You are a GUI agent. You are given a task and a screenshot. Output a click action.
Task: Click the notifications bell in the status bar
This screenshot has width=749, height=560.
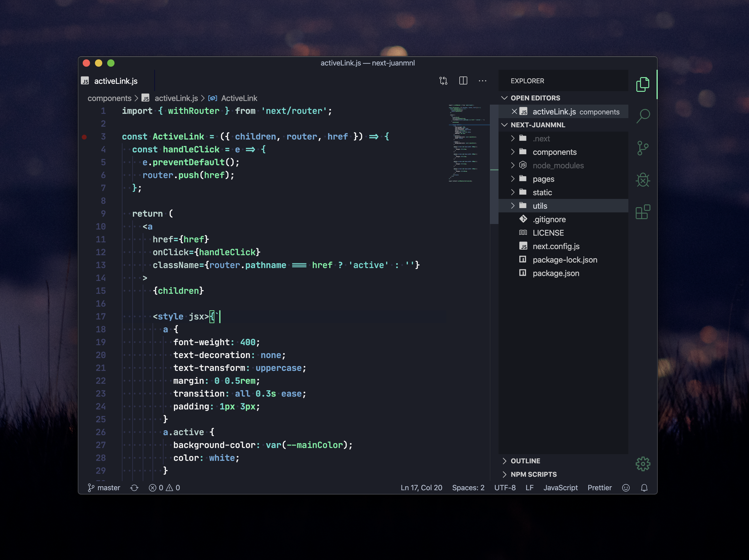644,487
